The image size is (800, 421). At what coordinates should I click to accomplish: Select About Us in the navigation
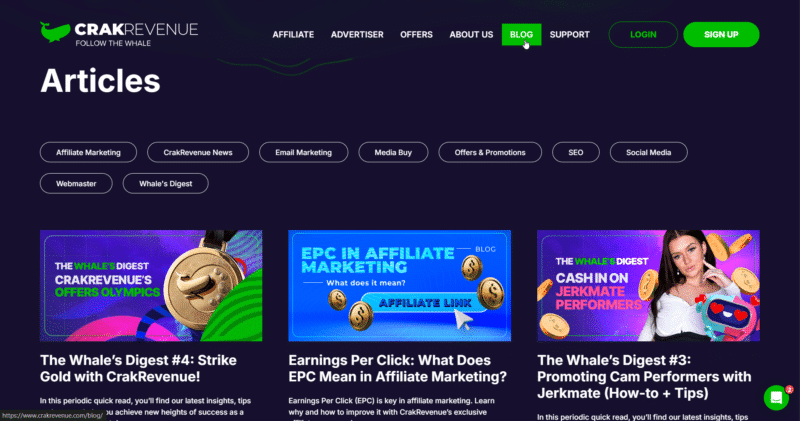[471, 35]
